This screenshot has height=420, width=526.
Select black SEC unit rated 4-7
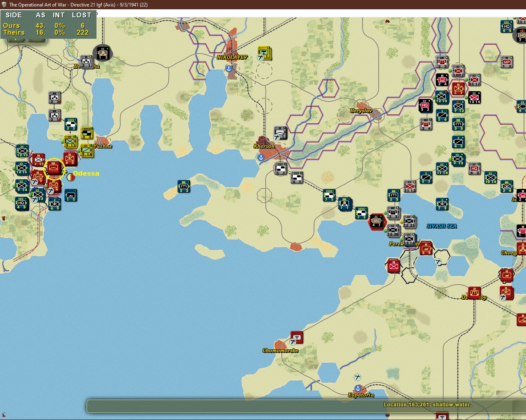pyautogui.click(x=377, y=221)
